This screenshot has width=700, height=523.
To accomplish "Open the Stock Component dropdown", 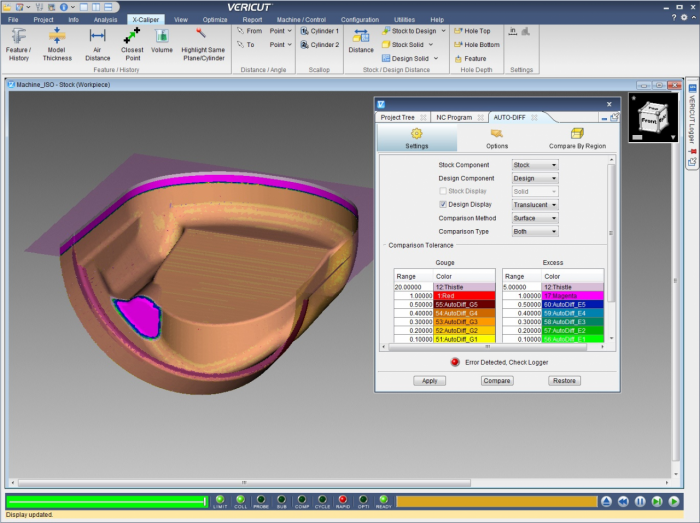I will [535, 165].
